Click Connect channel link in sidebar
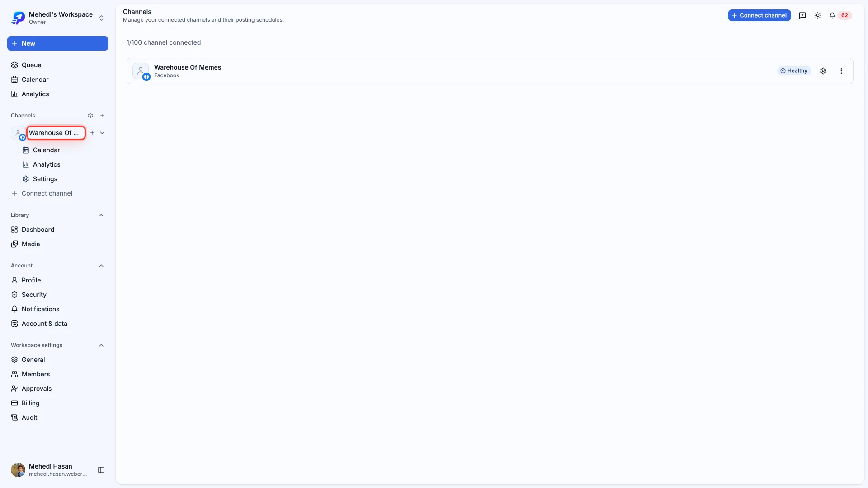 click(58, 193)
